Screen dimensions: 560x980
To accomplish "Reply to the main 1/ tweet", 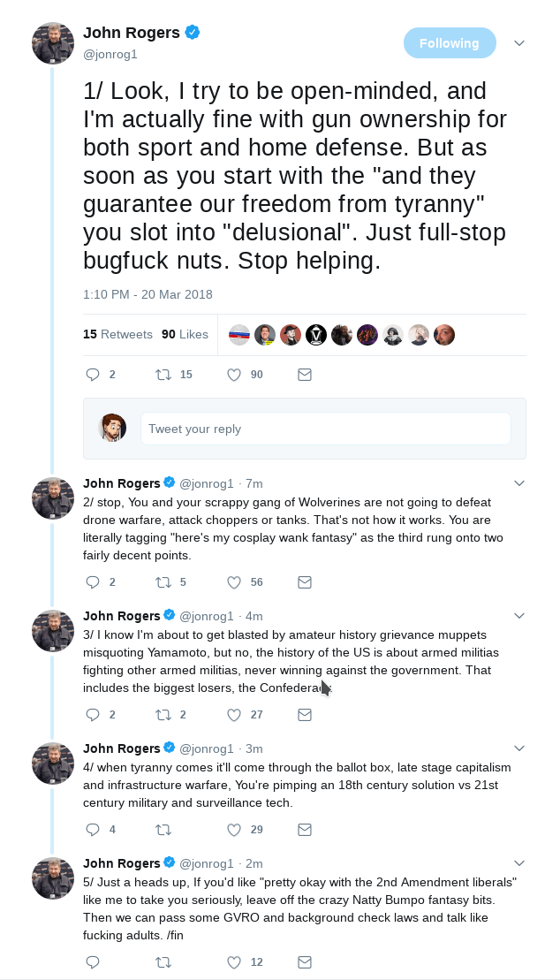I will (93, 375).
